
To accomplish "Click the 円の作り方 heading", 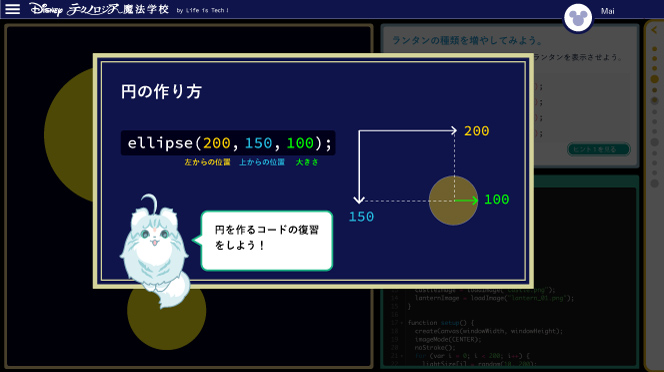I will click(x=161, y=92).
